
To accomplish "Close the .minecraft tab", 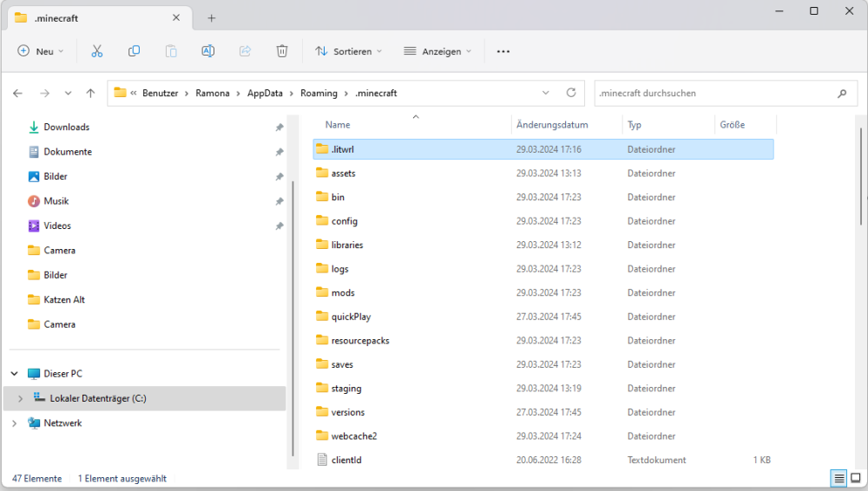I will click(x=176, y=17).
